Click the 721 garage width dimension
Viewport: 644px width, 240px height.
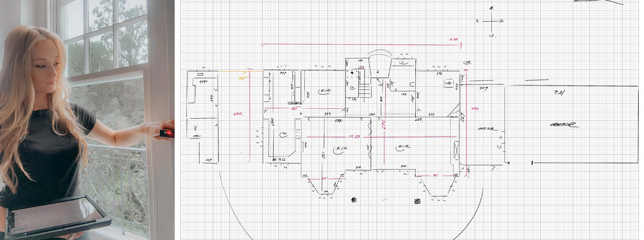(559, 93)
